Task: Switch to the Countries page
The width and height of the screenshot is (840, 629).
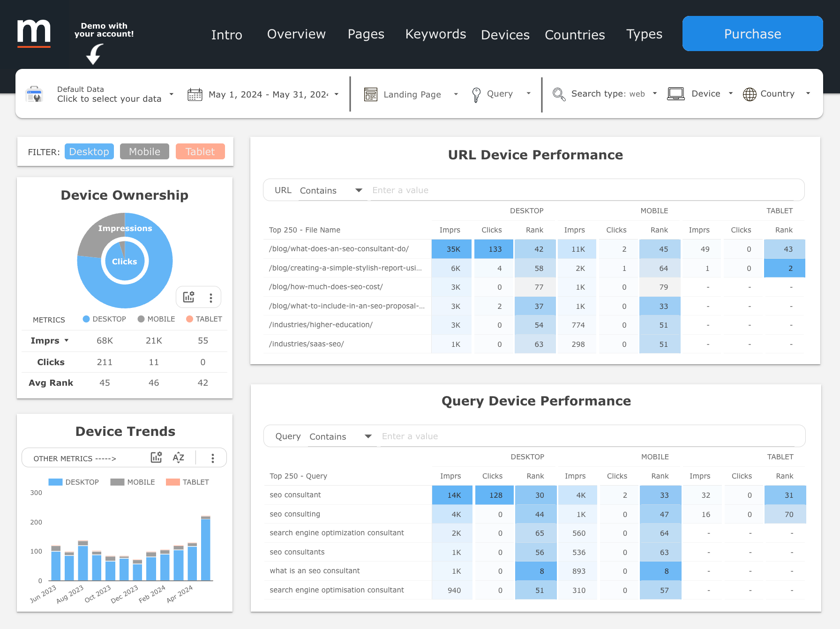Action: [x=575, y=35]
